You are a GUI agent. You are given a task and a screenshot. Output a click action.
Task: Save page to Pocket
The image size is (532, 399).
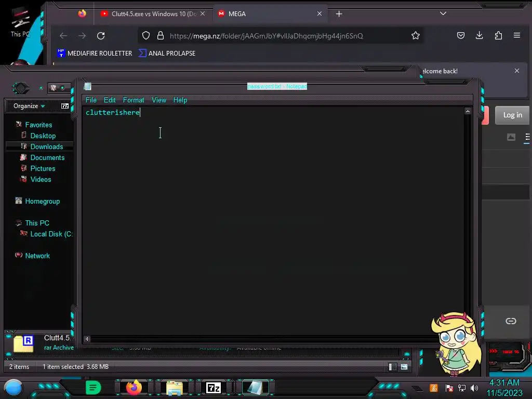tap(461, 35)
